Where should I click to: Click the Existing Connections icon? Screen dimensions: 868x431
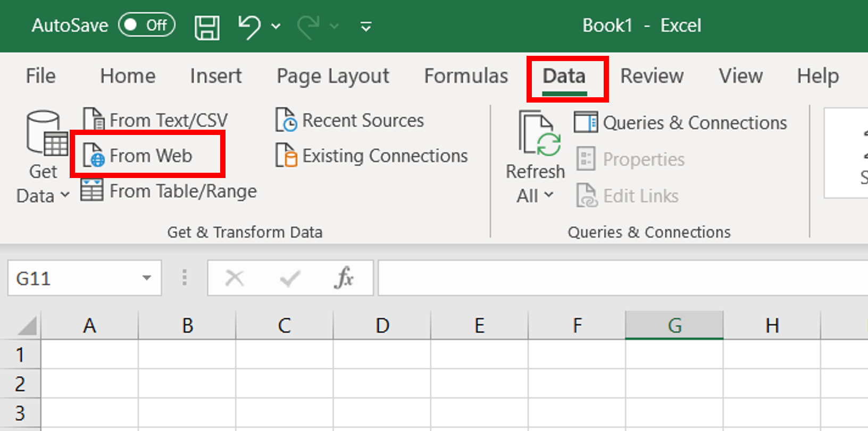click(286, 155)
